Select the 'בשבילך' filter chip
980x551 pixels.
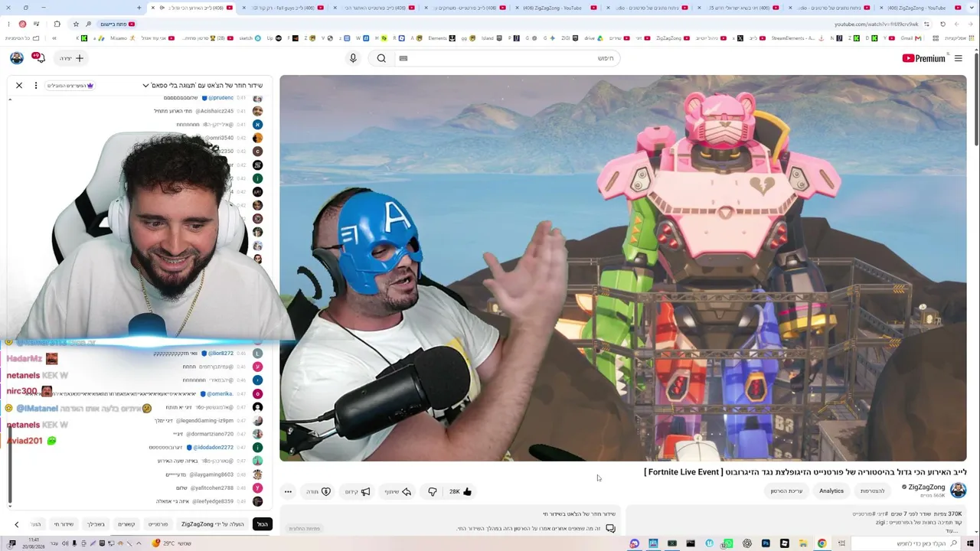tap(96, 524)
